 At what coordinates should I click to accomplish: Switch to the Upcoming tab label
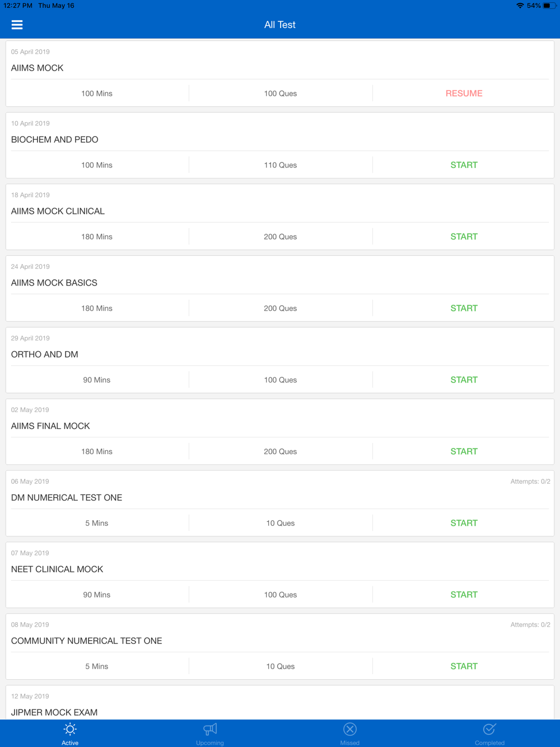210,743
